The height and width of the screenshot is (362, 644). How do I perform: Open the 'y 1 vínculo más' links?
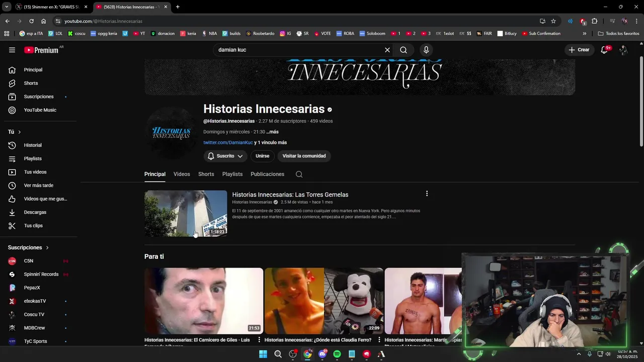[x=271, y=142]
